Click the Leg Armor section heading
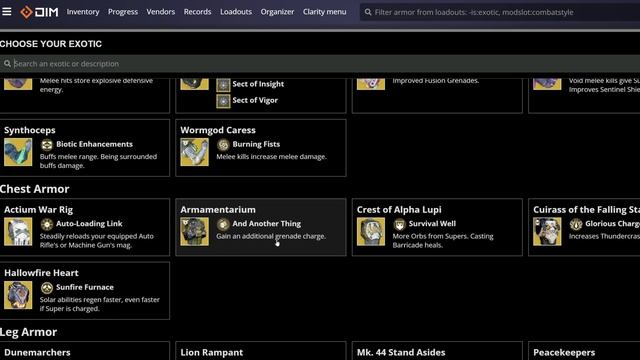This screenshot has width=640, height=360. [x=29, y=332]
